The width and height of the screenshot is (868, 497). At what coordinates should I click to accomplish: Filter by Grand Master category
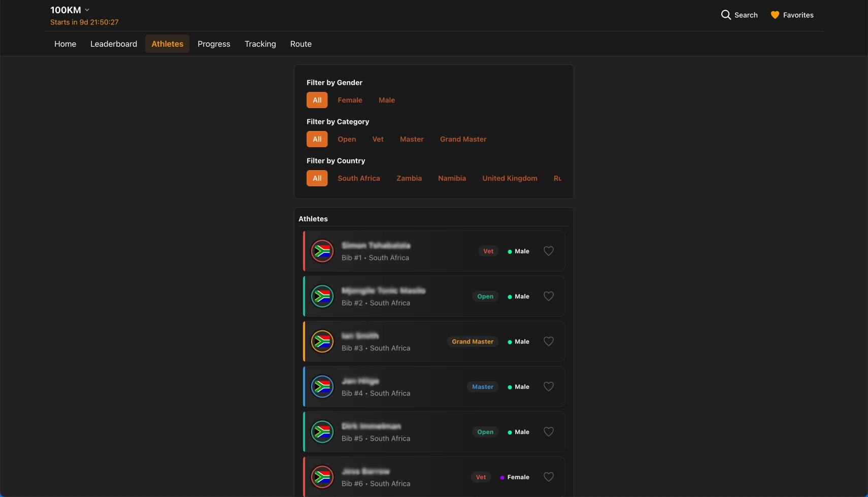(463, 139)
